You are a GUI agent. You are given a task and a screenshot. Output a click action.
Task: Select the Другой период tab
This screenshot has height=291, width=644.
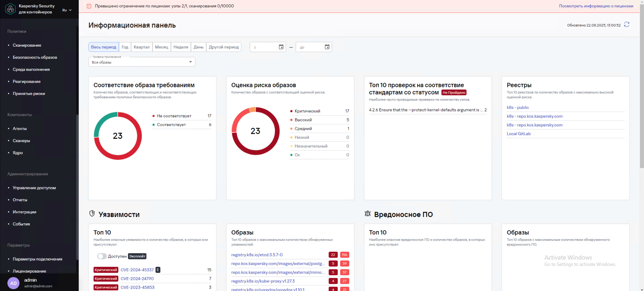(224, 47)
